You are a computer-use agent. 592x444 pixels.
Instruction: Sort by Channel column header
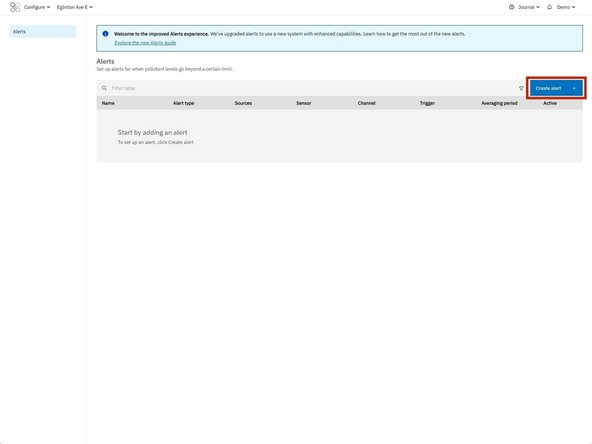367,103
